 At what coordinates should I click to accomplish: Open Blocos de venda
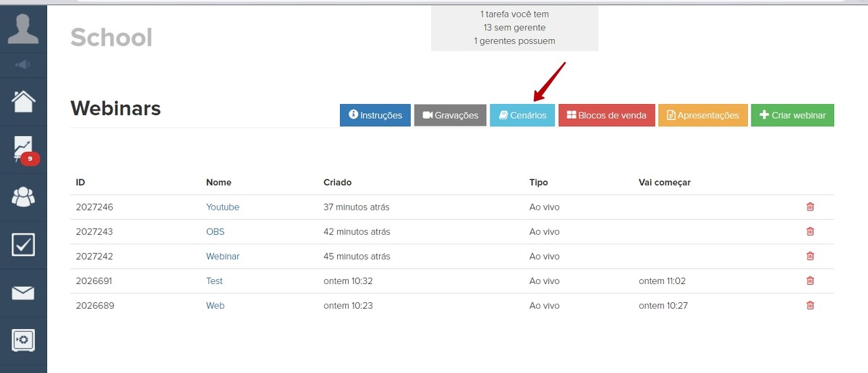606,115
